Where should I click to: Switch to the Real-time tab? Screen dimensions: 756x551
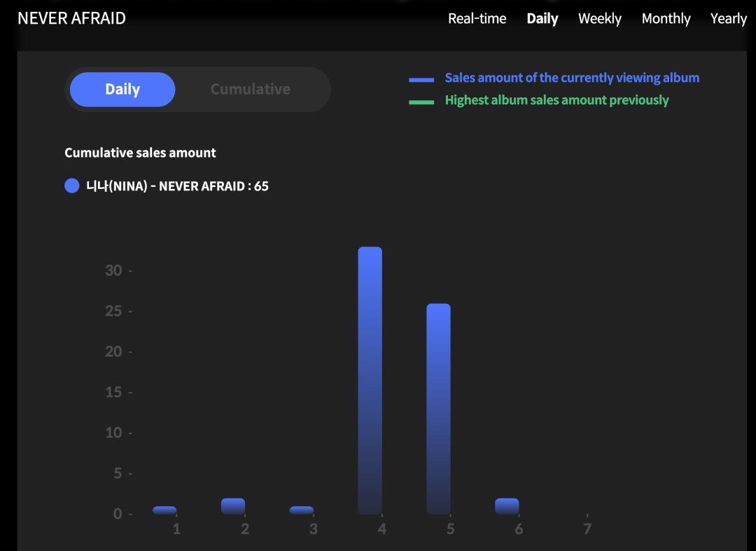477,19
